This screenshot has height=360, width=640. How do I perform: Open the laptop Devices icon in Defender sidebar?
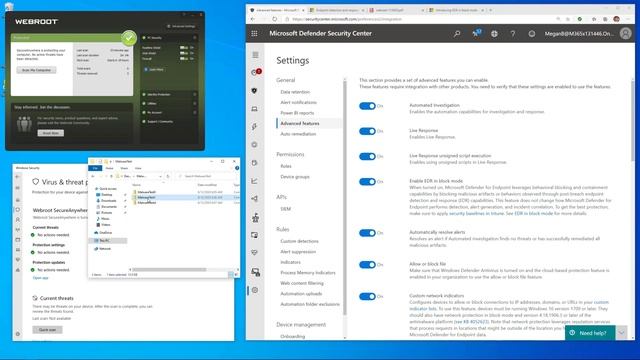(255, 109)
